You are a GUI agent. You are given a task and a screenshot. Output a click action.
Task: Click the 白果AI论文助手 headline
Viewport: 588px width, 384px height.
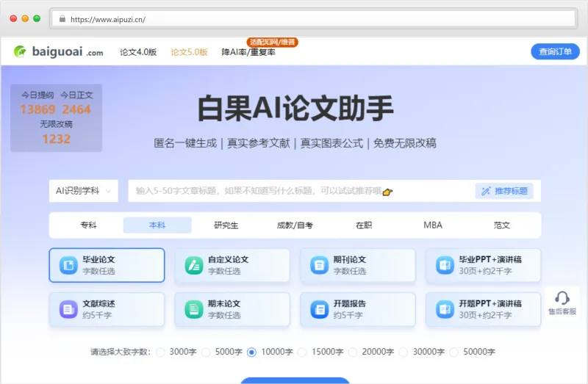[x=295, y=108]
